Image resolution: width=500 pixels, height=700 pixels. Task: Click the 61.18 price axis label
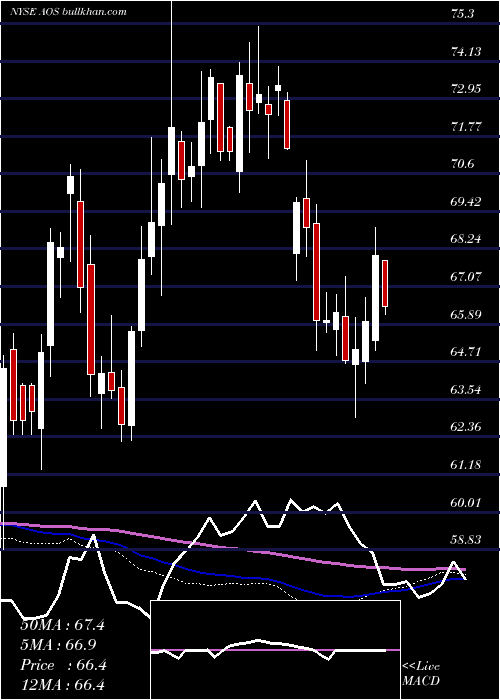coord(466,465)
